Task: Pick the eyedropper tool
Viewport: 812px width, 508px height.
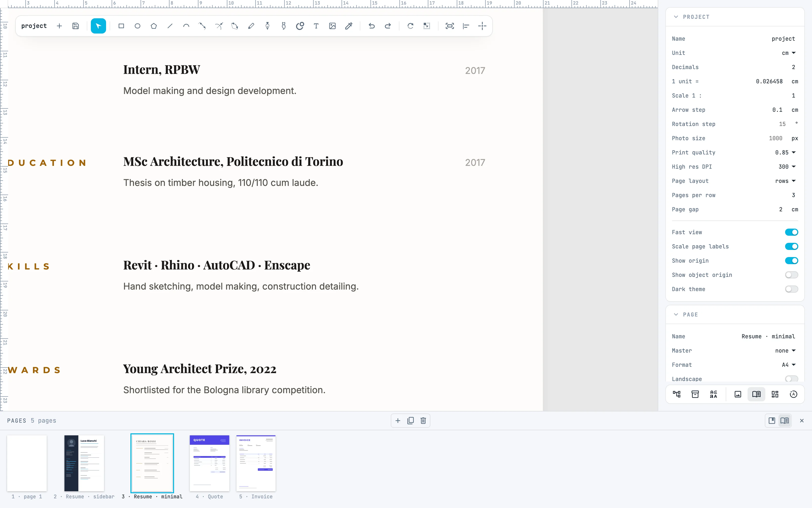Action: (x=349, y=26)
